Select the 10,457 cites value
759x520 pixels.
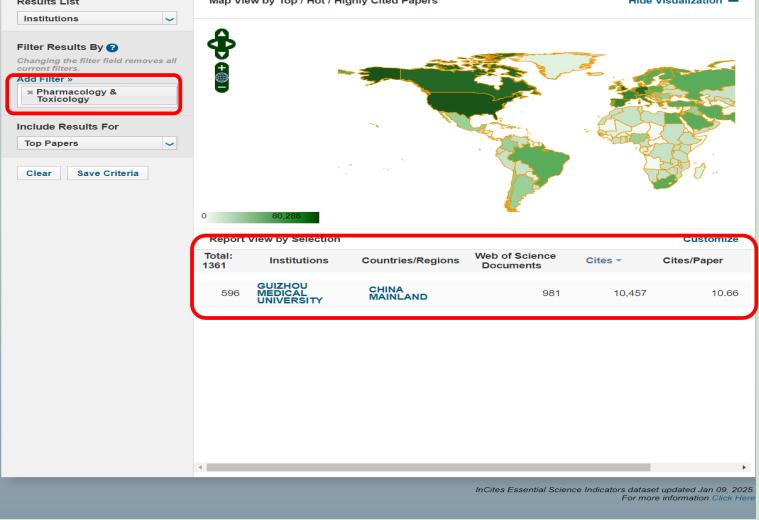(x=630, y=293)
